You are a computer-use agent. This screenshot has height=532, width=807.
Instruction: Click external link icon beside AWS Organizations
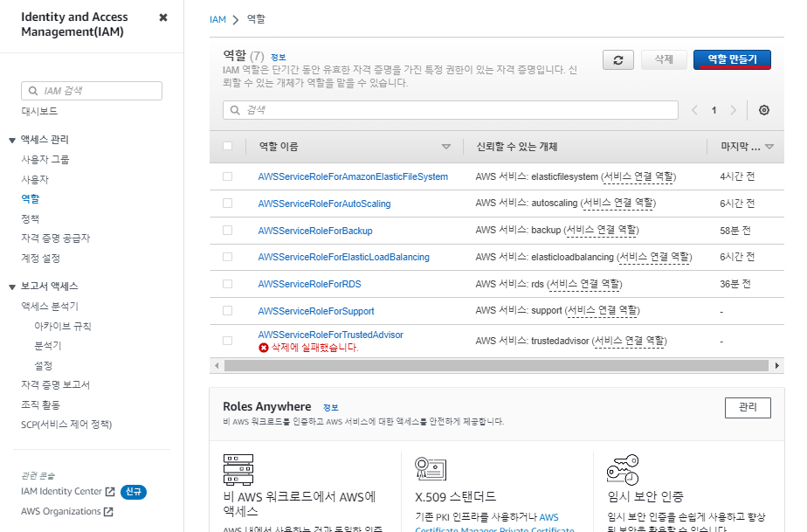[x=108, y=511]
